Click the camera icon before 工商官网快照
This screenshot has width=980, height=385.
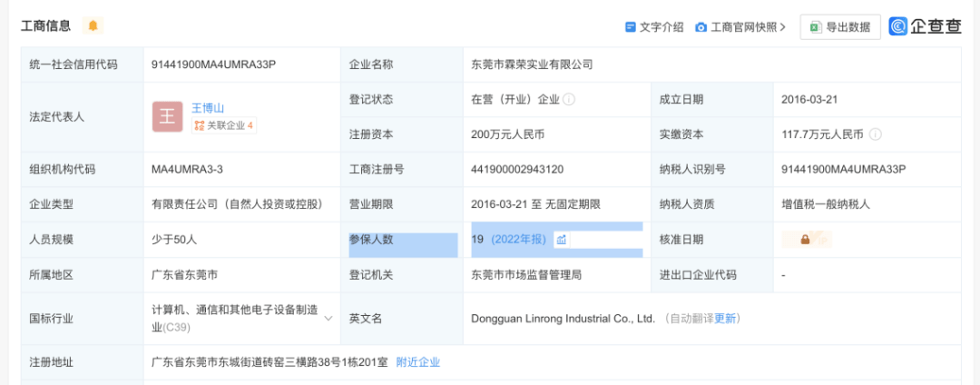coord(701,27)
